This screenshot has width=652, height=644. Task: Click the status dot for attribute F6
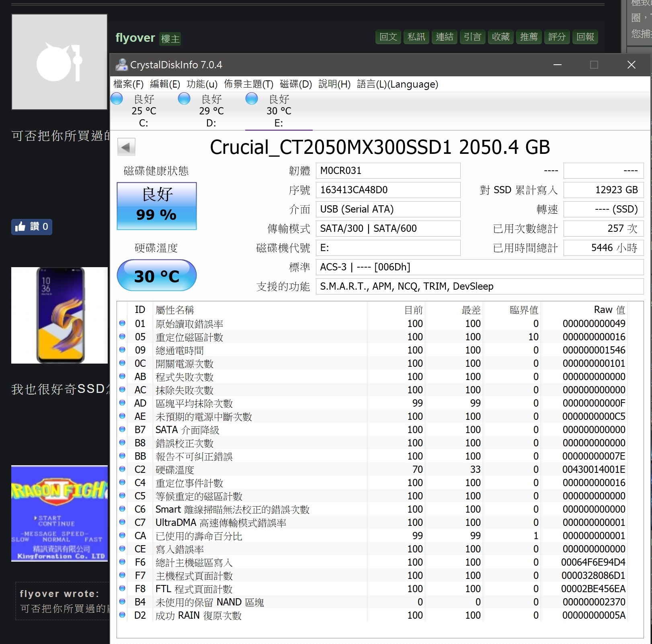click(x=122, y=562)
